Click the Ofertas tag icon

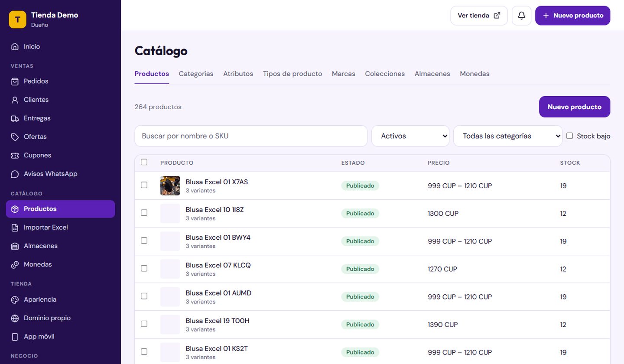(15, 137)
